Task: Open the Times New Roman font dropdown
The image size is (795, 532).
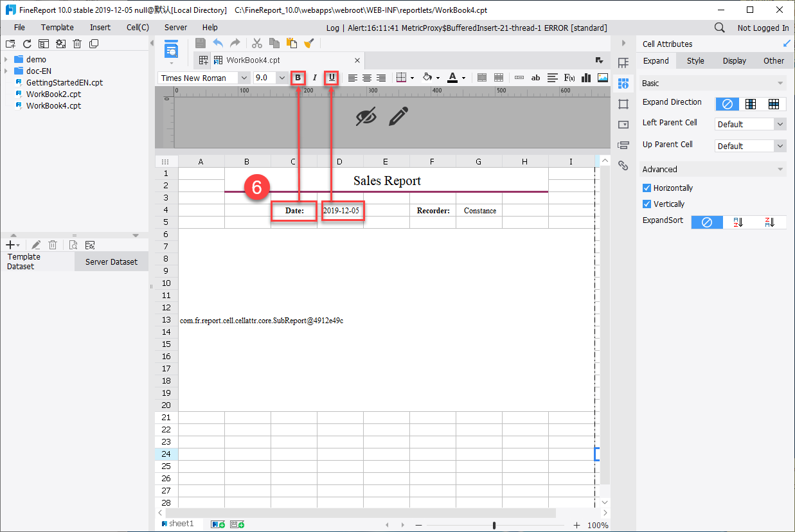Action: [x=246, y=77]
